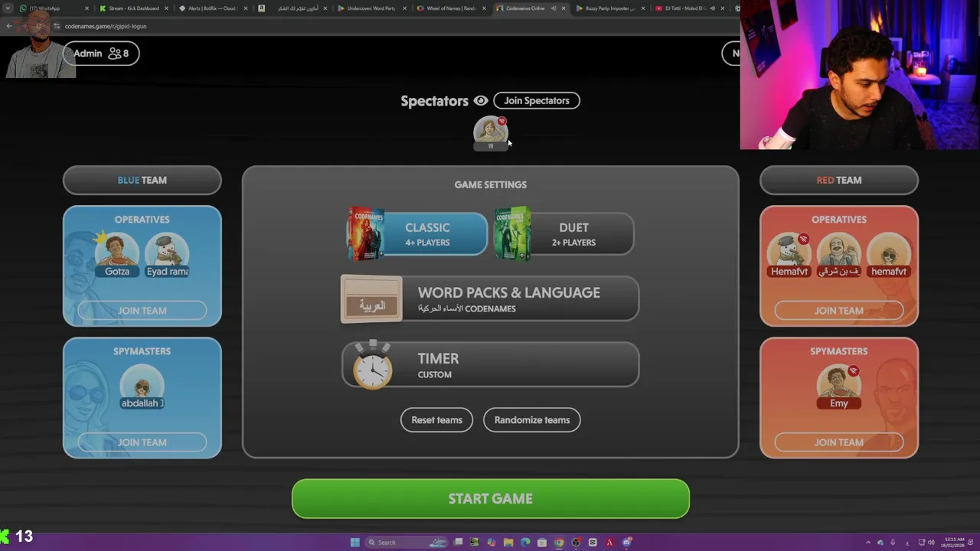Screen dimensions: 980x551
Task: Click the Duet Codenames box art
Action: [513, 234]
